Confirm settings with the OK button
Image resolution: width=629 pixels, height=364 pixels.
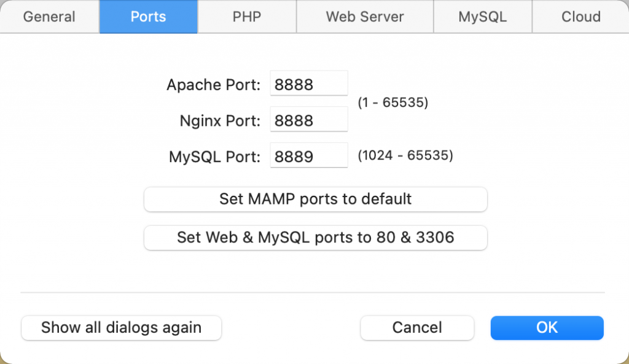click(547, 328)
